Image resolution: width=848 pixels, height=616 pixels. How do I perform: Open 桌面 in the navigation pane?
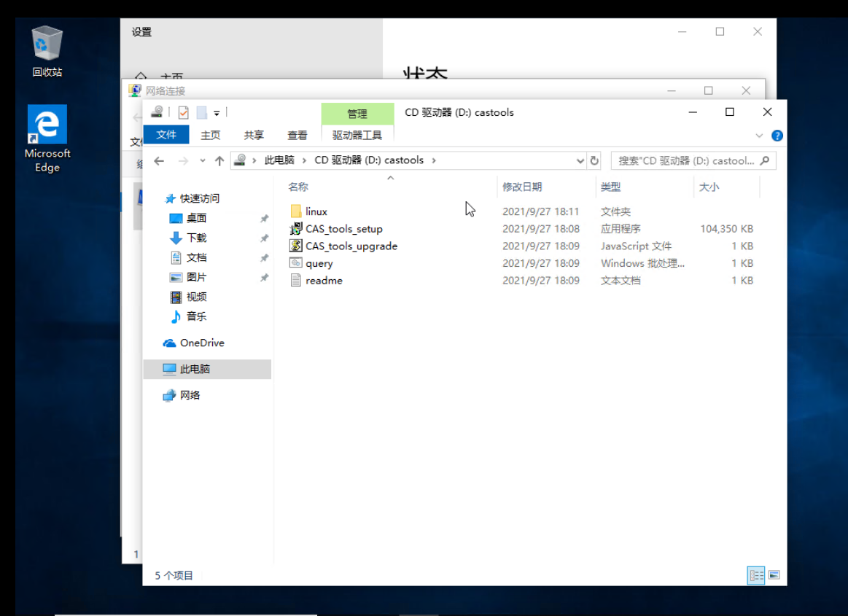coord(187,218)
